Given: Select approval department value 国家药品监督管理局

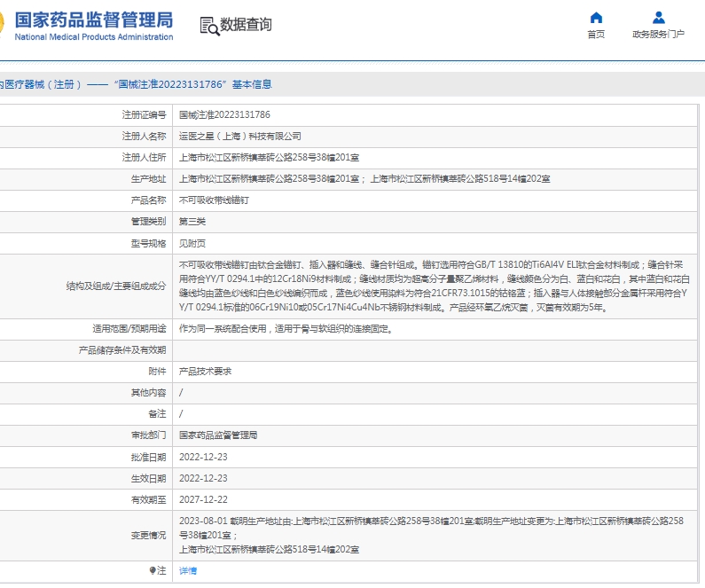Looking at the screenshot, I should [x=218, y=435].
